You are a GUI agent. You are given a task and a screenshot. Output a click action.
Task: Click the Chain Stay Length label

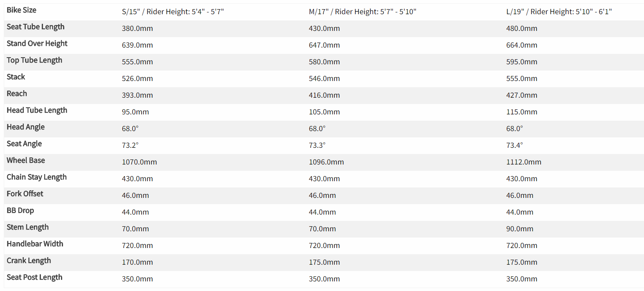37,177
